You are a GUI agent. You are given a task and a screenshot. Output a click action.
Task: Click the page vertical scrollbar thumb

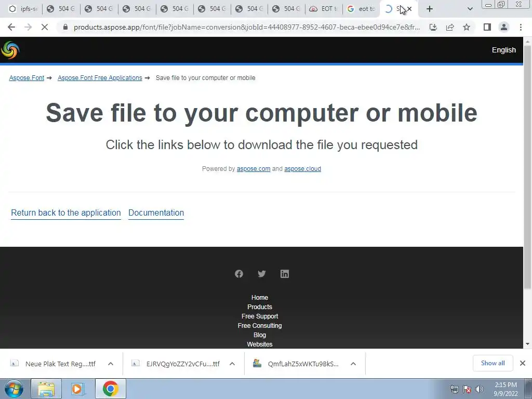528,166
